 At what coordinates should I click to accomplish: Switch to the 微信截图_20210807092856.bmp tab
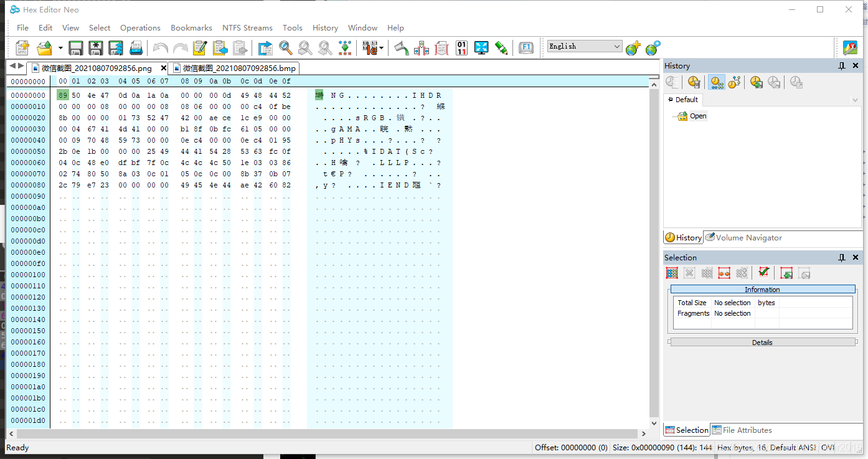(234, 68)
